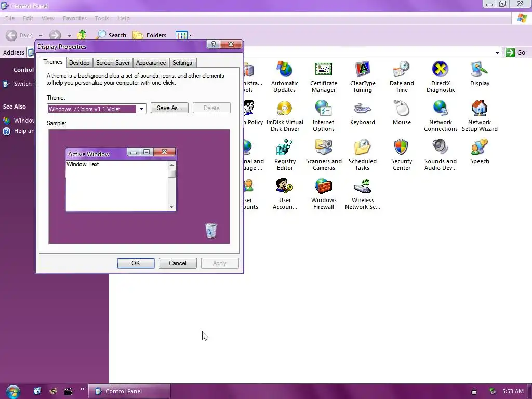Open the Windows Firewall icon

323,194
